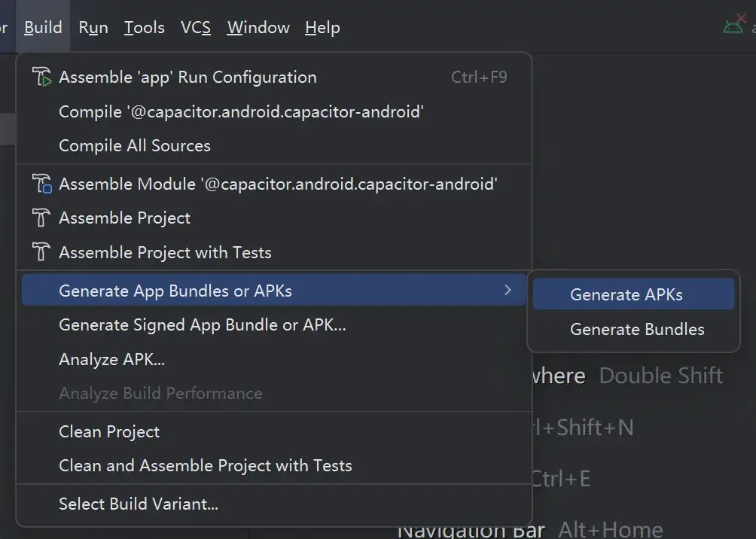Select Generate APKs from the submenu

tap(633, 294)
